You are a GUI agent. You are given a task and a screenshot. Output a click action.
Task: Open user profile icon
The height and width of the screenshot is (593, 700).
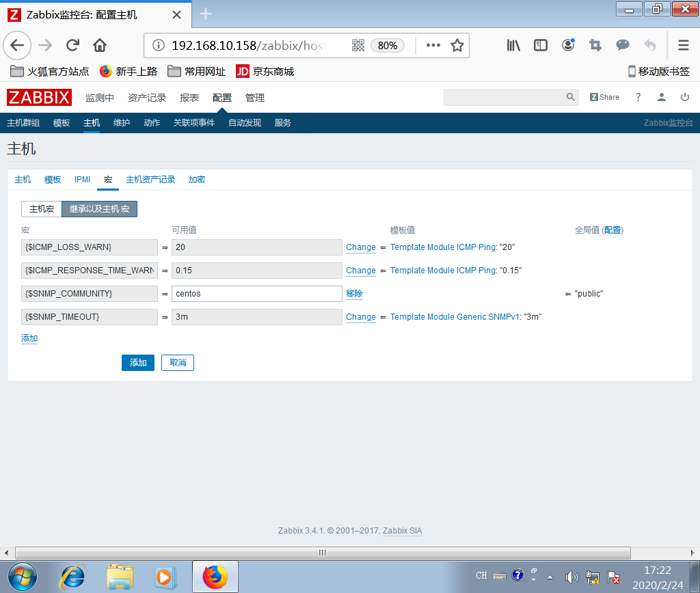click(662, 97)
